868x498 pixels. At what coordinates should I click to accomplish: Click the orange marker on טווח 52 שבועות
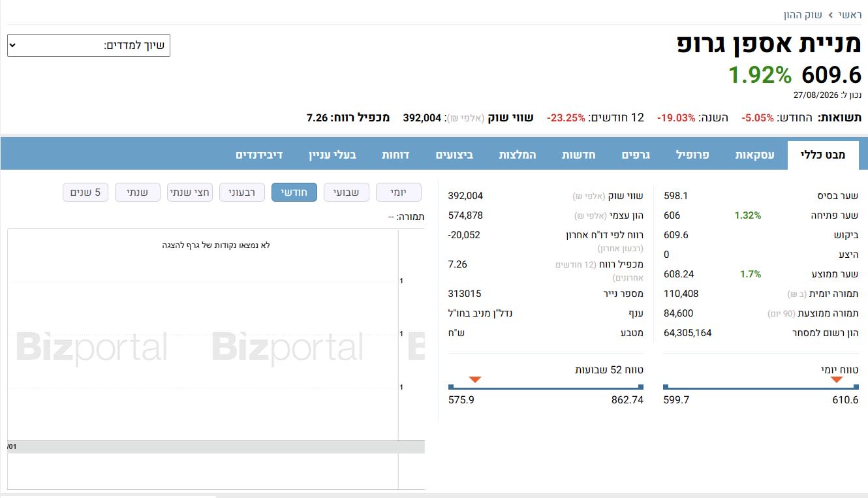[x=475, y=380]
